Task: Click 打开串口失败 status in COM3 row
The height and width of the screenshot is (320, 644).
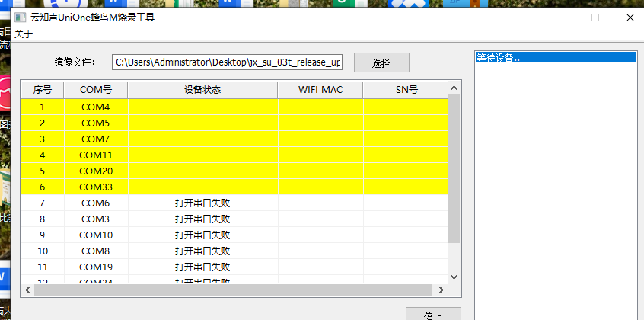Action: coord(202,219)
